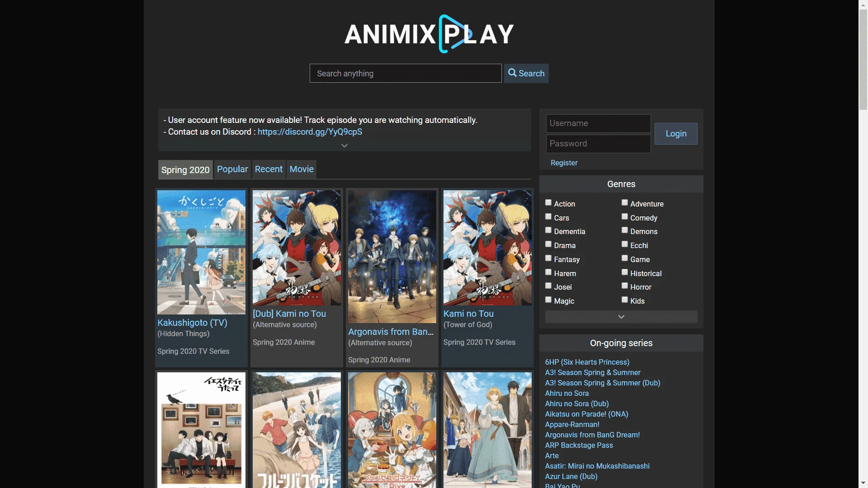The image size is (868, 488).
Task: Click the Password input field
Action: coord(598,144)
